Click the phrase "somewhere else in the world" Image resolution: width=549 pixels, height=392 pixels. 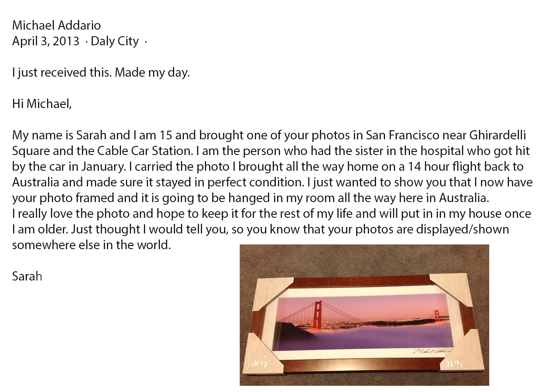(91, 245)
